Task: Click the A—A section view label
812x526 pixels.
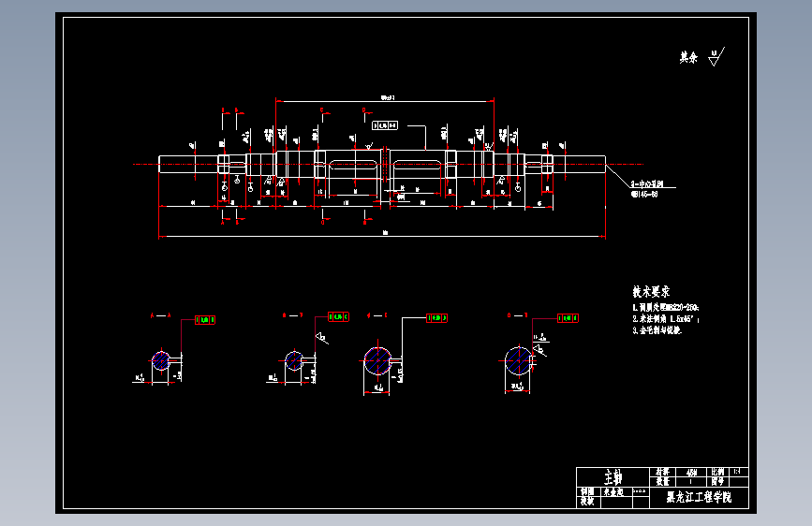Action: 161,315
